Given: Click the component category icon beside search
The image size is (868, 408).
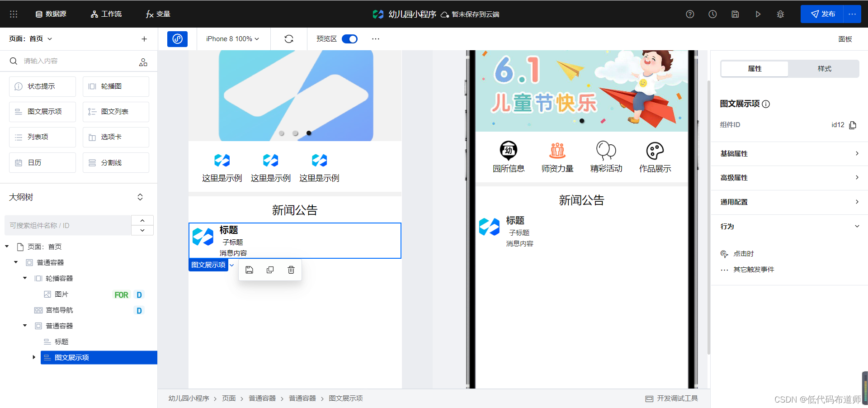Looking at the screenshot, I should (143, 62).
